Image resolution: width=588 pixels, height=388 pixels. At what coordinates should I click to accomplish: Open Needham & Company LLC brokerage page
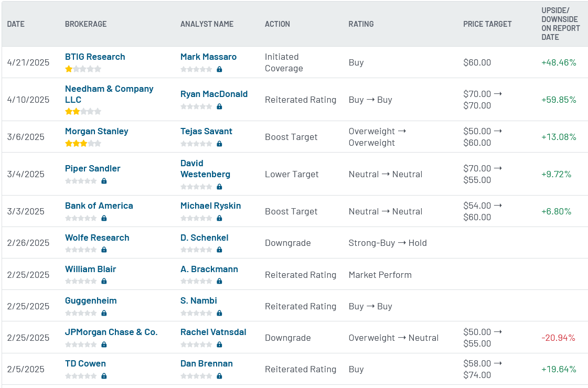[x=109, y=94]
